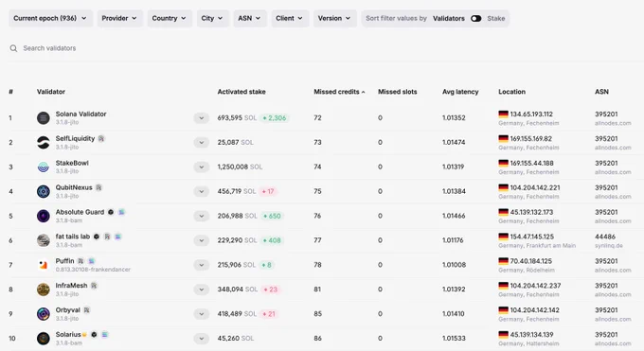
Task: Expand the Solana Validator row chevron
Action: coord(201,118)
